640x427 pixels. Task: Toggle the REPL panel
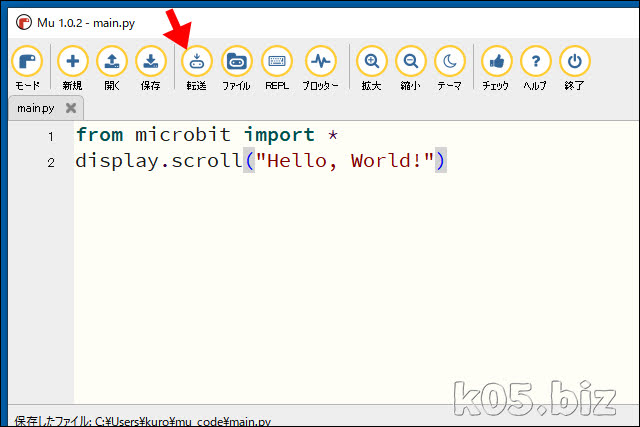click(x=277, y=68)
